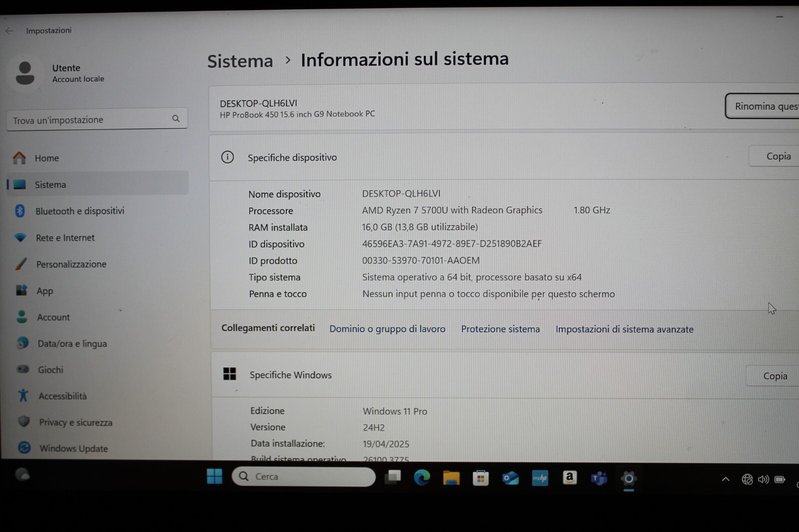Open the Amazon app from the taskbar

coord(570,478)
